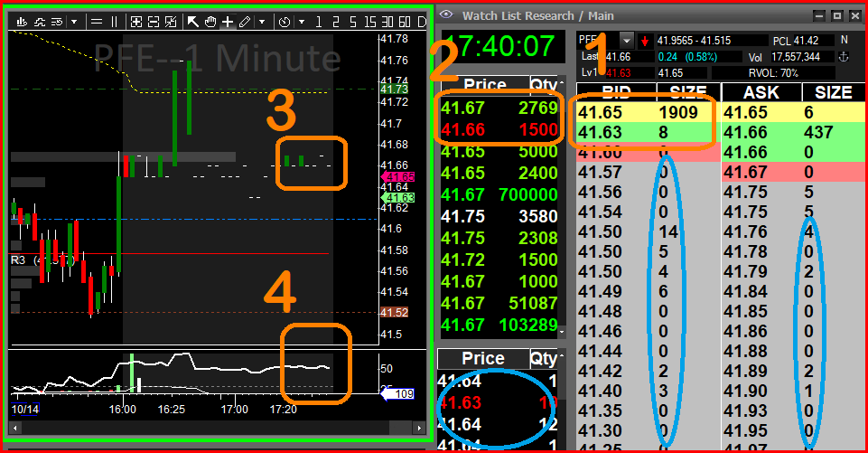
Task: Click the anchor icon beside volume
Action: pyautogui.click(x=844, y=57)
